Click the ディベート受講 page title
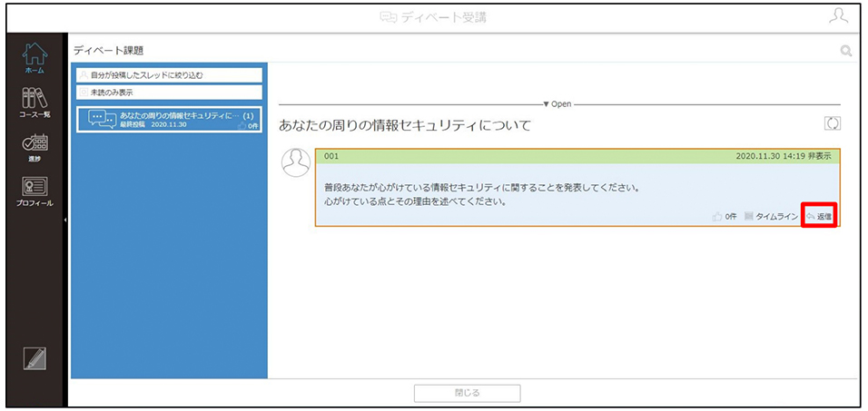This screenshot has height=411, width=868. pos(433,17)
